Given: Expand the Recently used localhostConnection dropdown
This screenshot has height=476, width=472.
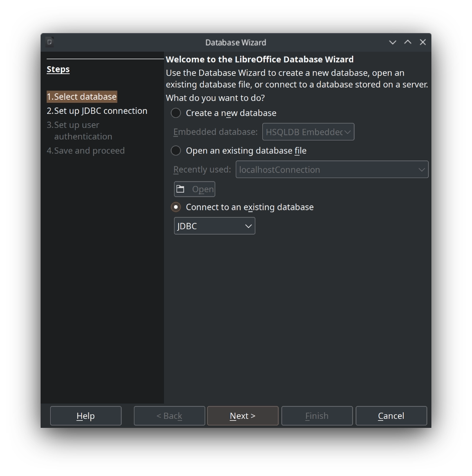Looking at the screenshot, I should point(332,170).
